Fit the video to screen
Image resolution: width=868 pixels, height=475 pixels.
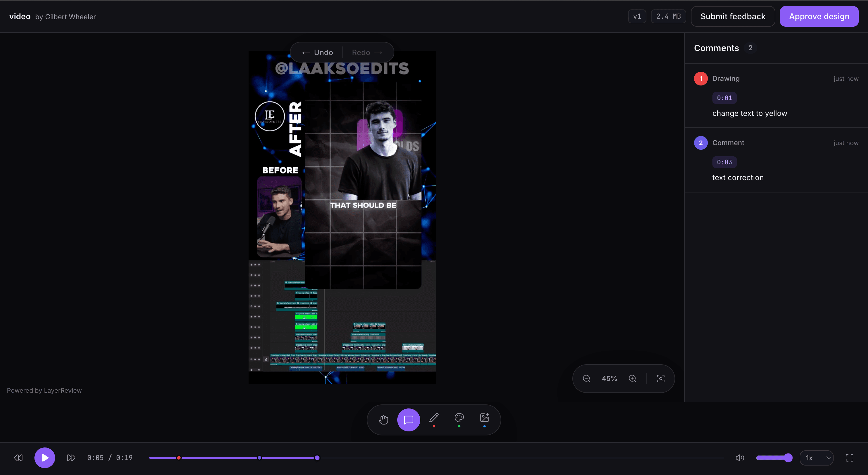[661, 378]
